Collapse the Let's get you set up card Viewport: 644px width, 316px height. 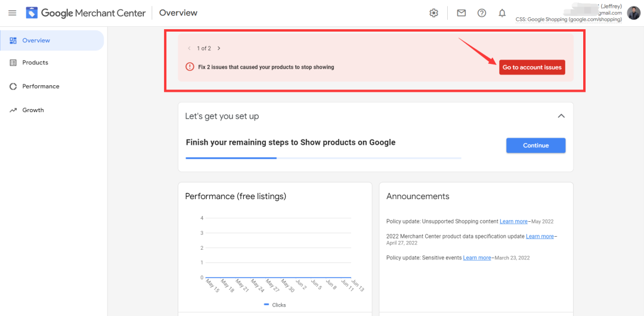pos(561,116)
